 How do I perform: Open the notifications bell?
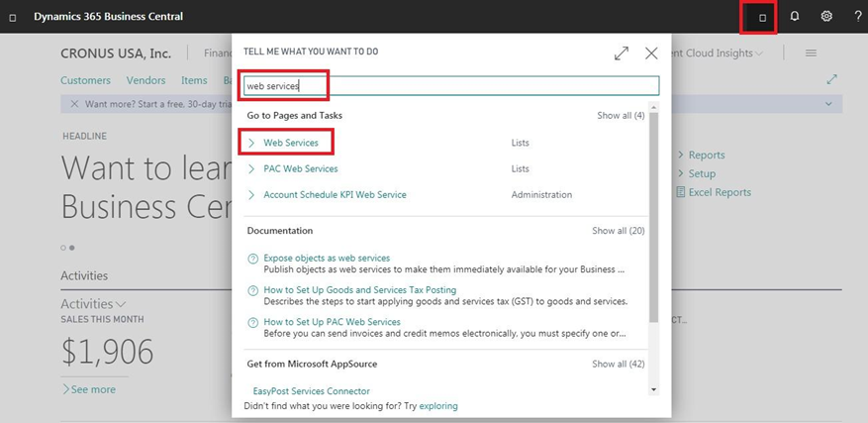795,16
